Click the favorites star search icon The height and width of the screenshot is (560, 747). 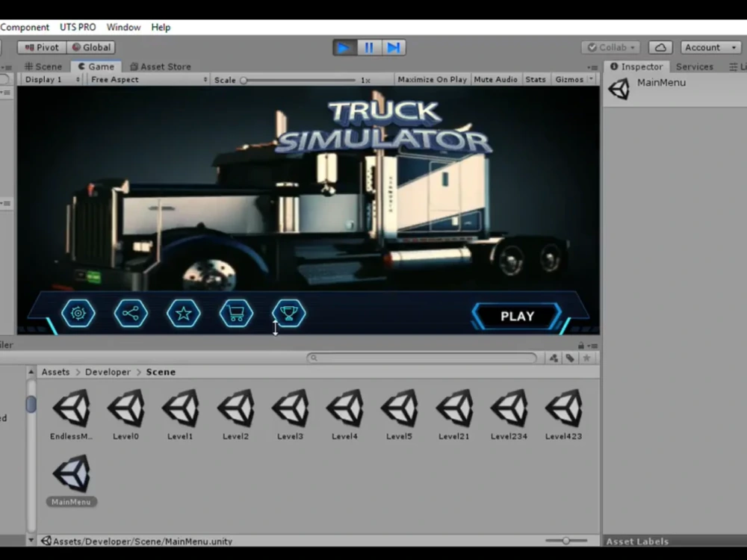tap(586, 358)
